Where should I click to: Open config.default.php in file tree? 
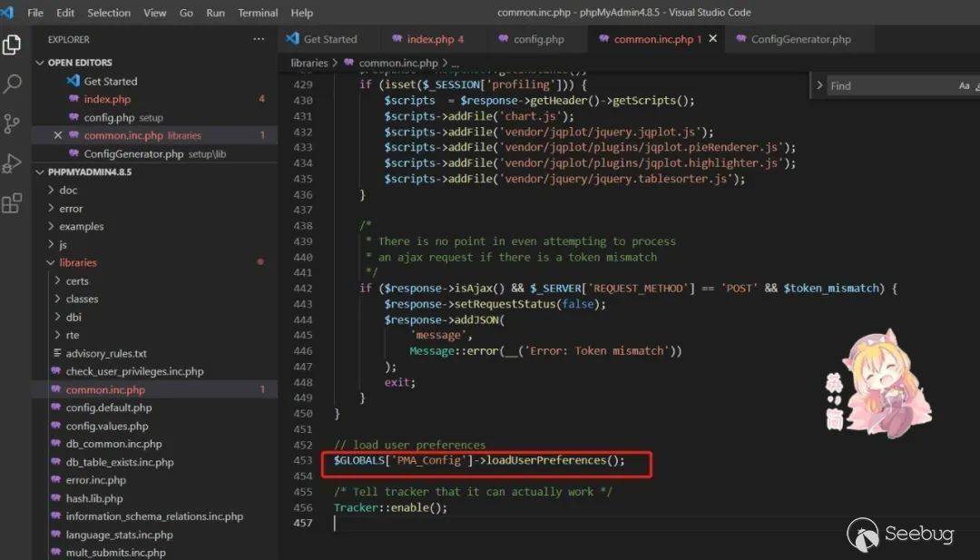coord(108,408)
